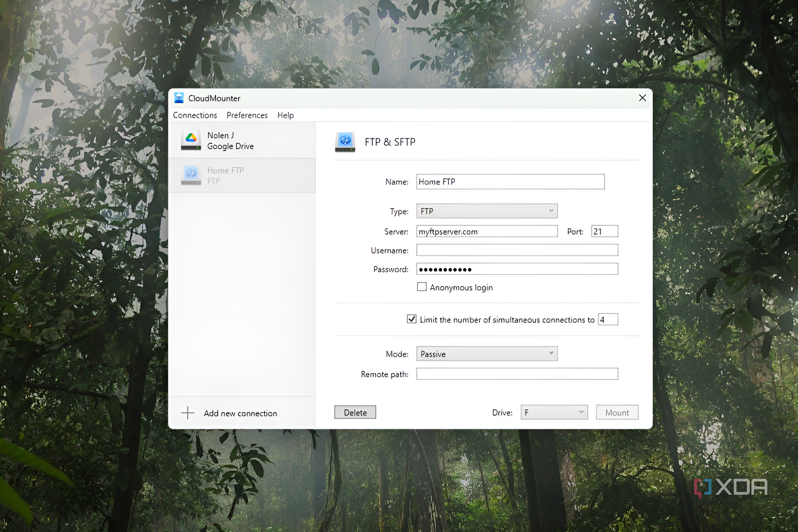Click the FTP & SFTP header icon
Viewport: 798px width, 532px height.
click(345, 142)
